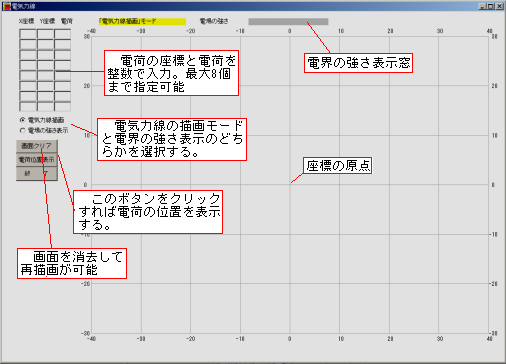Click the X座標 column header label
The image size is (506, 364).
26,21
